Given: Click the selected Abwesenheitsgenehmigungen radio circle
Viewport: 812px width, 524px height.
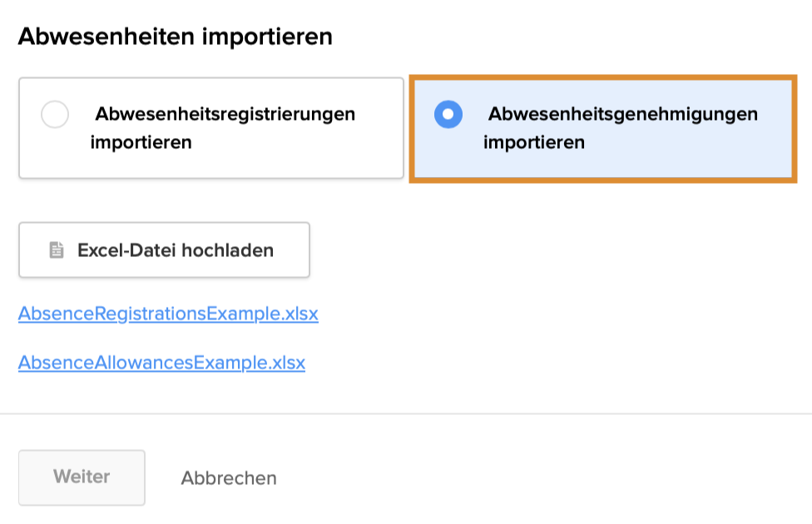Looking at the screenshot, I should [448, 115].
